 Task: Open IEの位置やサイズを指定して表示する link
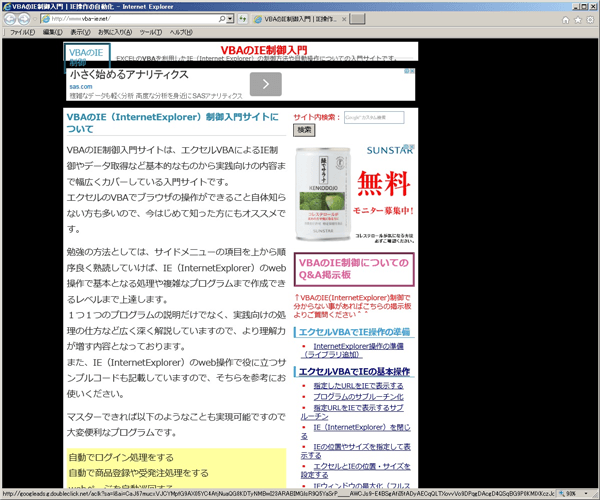pos(355,451)
